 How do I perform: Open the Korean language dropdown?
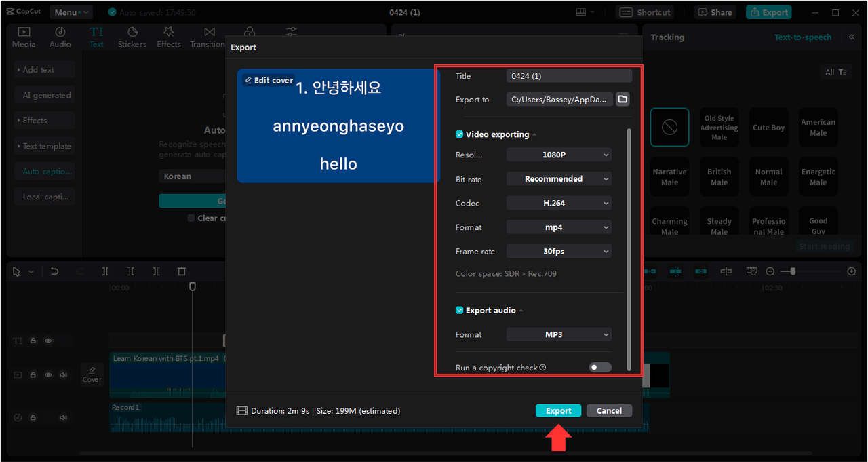(193, 176)
